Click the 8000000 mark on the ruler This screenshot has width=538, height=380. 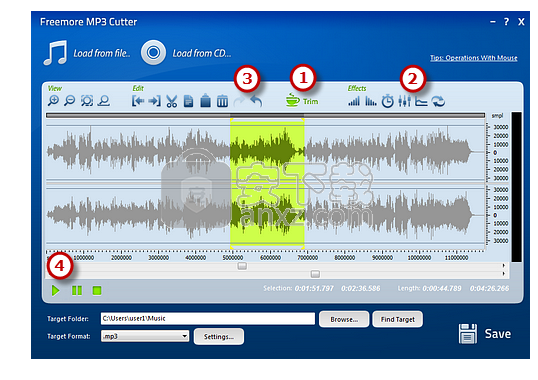coord(345,257)
